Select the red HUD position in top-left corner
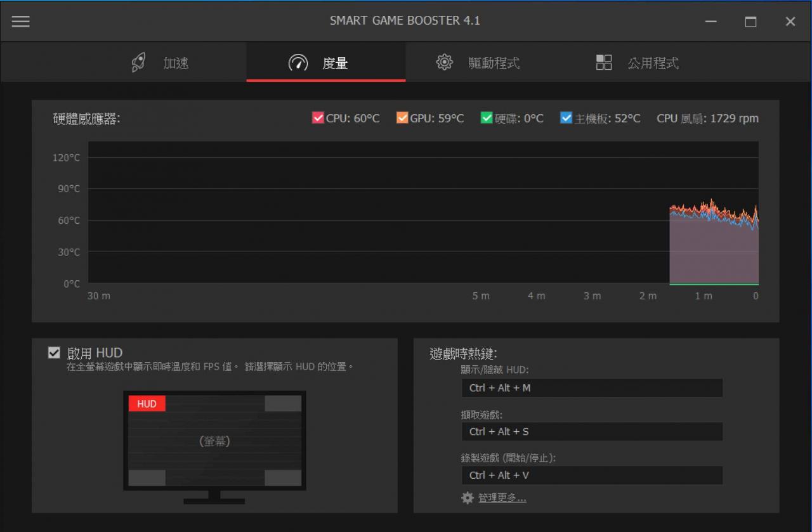 [x=147, y=403]
